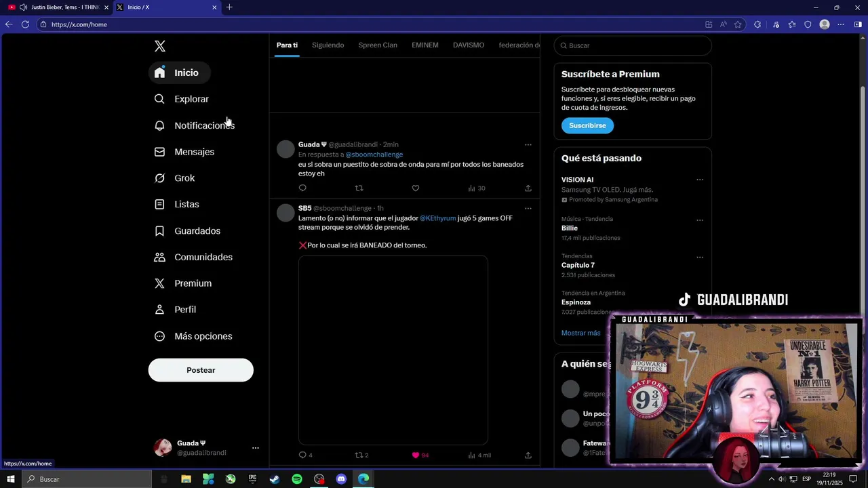Open browser extensions puzzle icon
The width and height of the screenshot is (868, 488).
point(757,24)
